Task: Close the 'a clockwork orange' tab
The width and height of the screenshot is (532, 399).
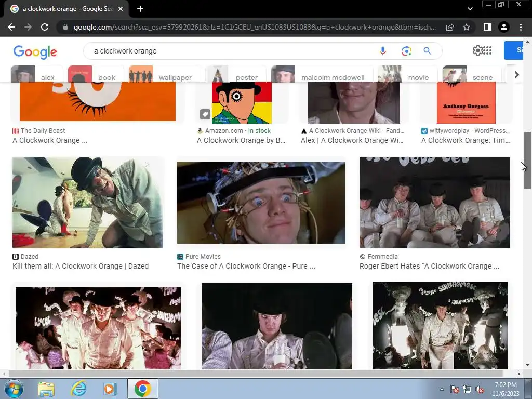Action: coord(121,9)
